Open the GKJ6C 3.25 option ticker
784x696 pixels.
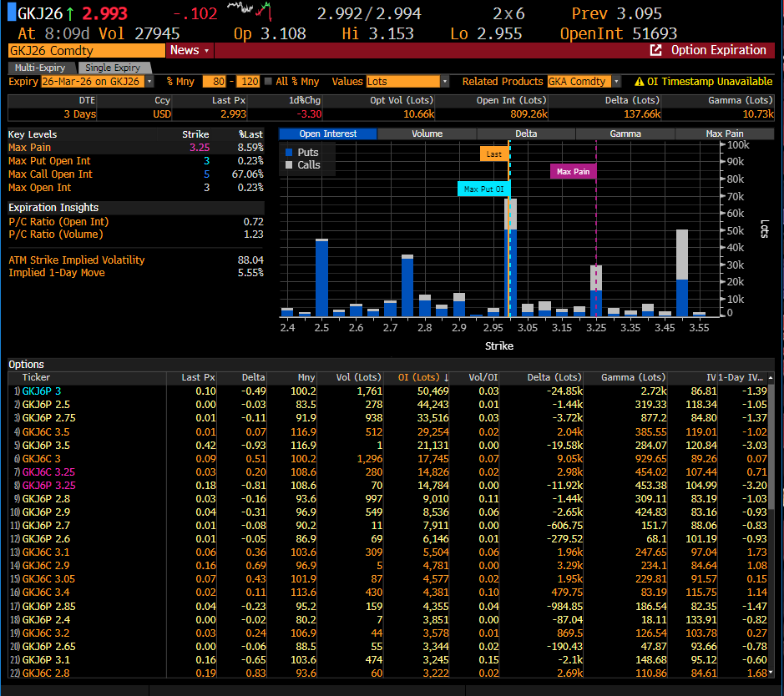click(x=48, y=472)
